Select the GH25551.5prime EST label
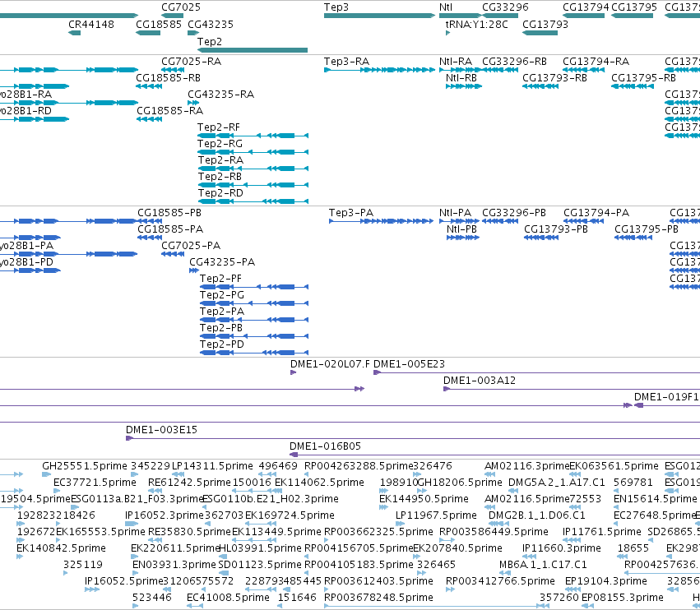 coord(85,466)
